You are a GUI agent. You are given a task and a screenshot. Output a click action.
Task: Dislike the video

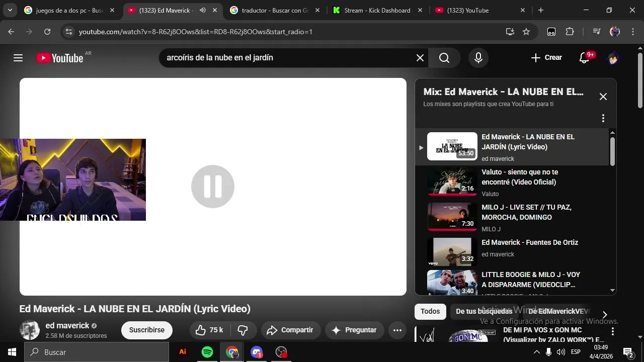pyautogui.click(x=243, y=330)
